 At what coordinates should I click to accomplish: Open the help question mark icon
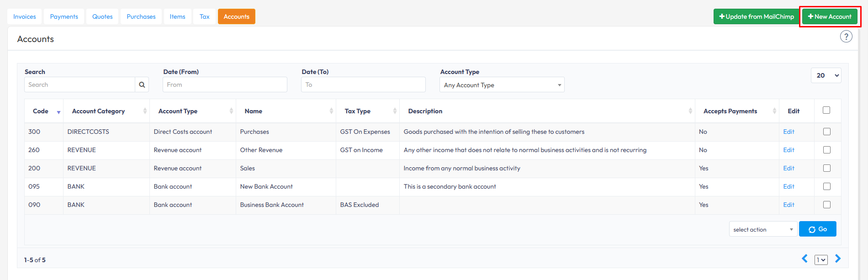[x=846, y=37]
